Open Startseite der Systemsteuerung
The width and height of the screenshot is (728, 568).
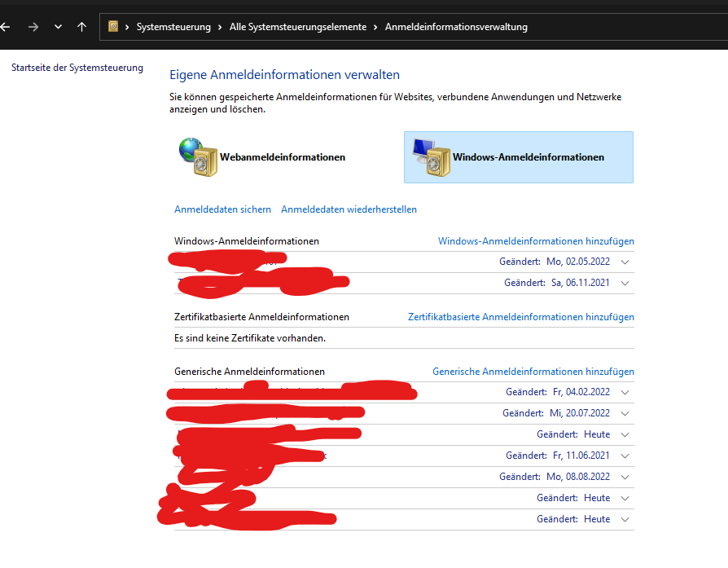[x=77, y=67]
